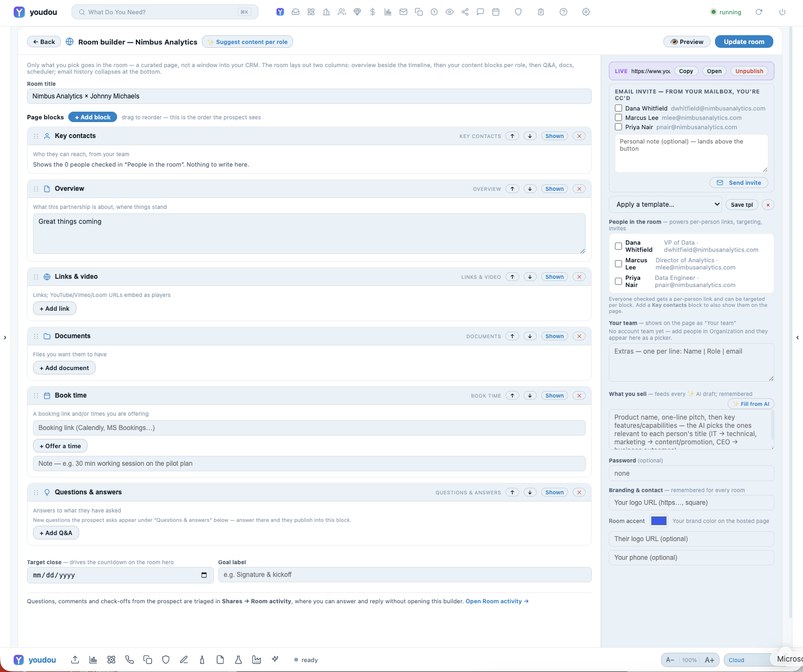Click Suggest content per role
Viewport: 803px width, 672px height.
click(248, 42)
